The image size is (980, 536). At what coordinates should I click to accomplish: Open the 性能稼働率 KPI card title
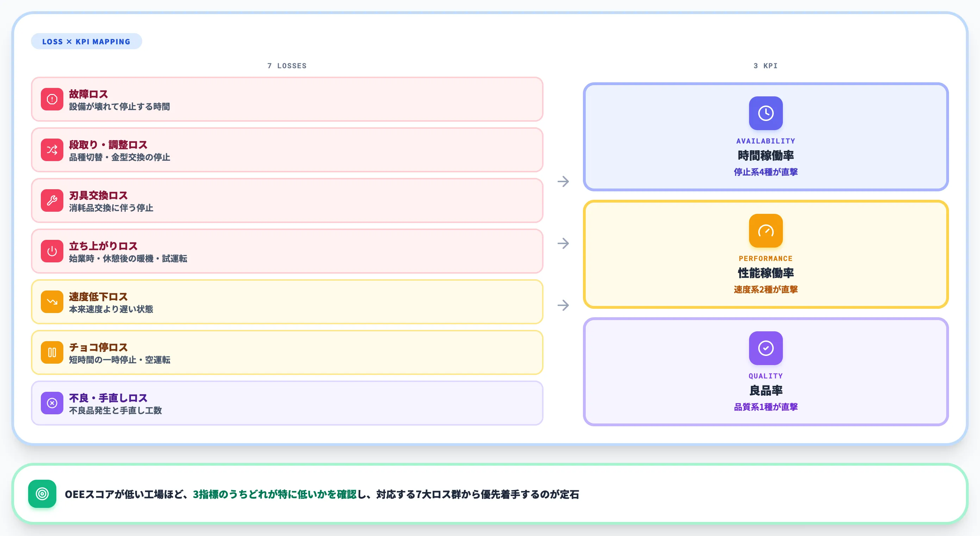tap(766, 273)
